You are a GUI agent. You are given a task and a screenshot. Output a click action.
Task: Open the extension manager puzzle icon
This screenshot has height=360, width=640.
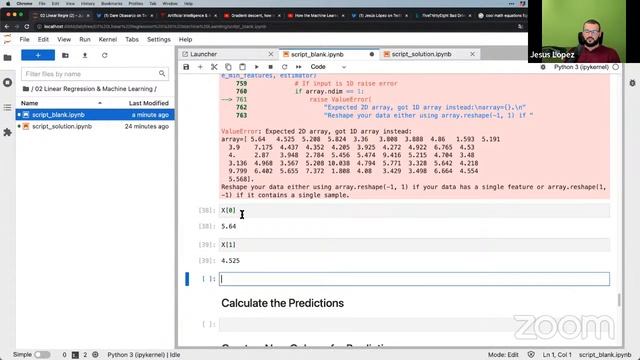click(x=7, y=132)
